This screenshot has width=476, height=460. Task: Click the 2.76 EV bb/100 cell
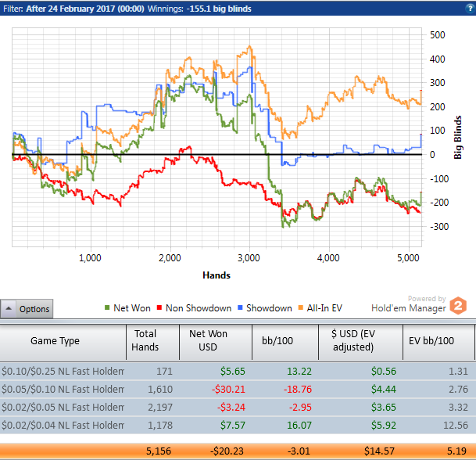click(458, 390)
